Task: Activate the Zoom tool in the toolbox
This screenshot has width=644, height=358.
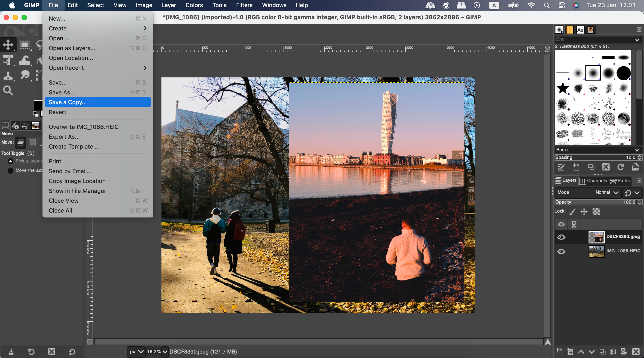Action: pos(8,90)
